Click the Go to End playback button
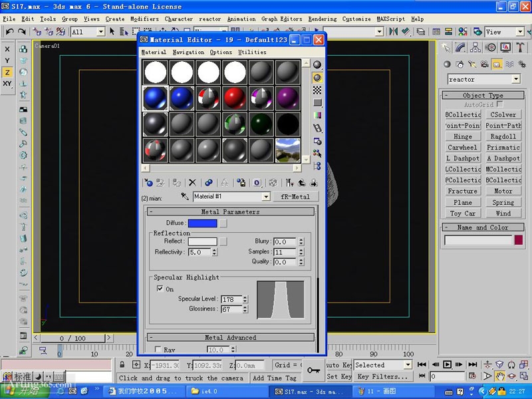 click(472, 364)
